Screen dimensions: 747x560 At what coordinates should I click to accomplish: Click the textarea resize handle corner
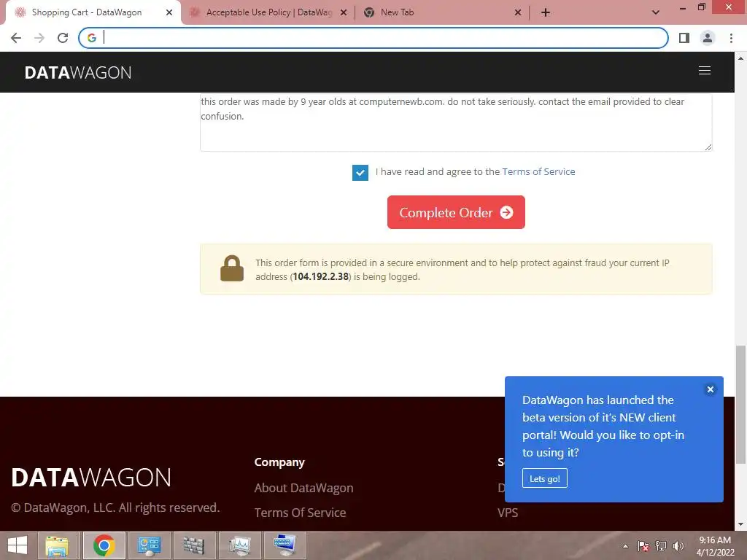tap(708, 147)
